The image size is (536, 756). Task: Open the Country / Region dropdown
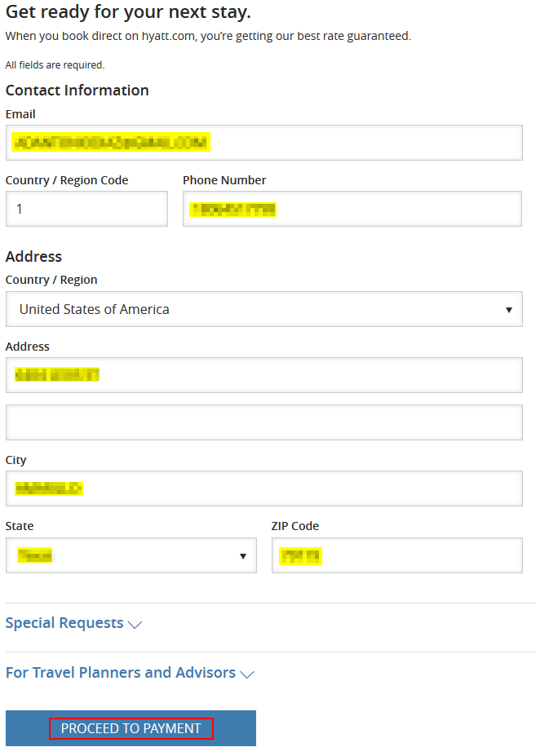pos(264,309)
